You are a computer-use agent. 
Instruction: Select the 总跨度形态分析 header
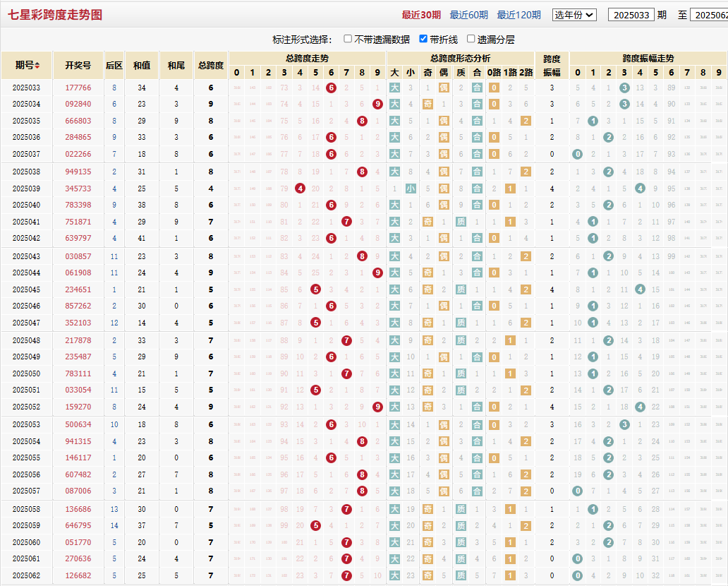[x=460, y=59]
